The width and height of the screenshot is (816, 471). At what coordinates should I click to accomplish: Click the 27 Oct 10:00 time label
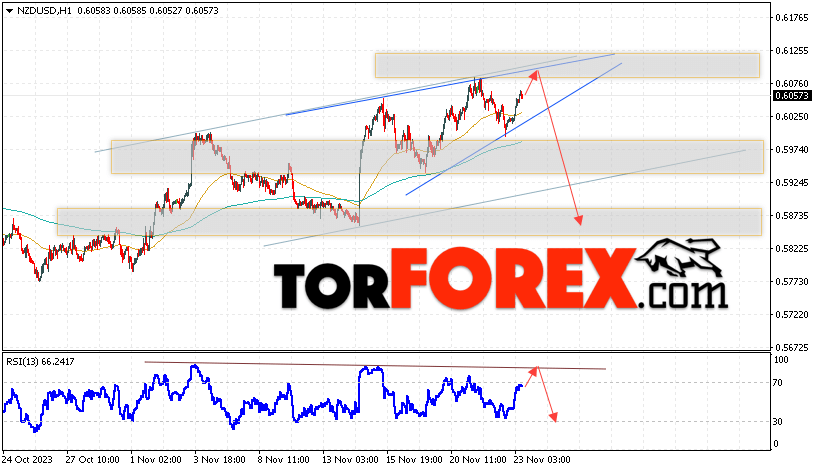point(93,460)
